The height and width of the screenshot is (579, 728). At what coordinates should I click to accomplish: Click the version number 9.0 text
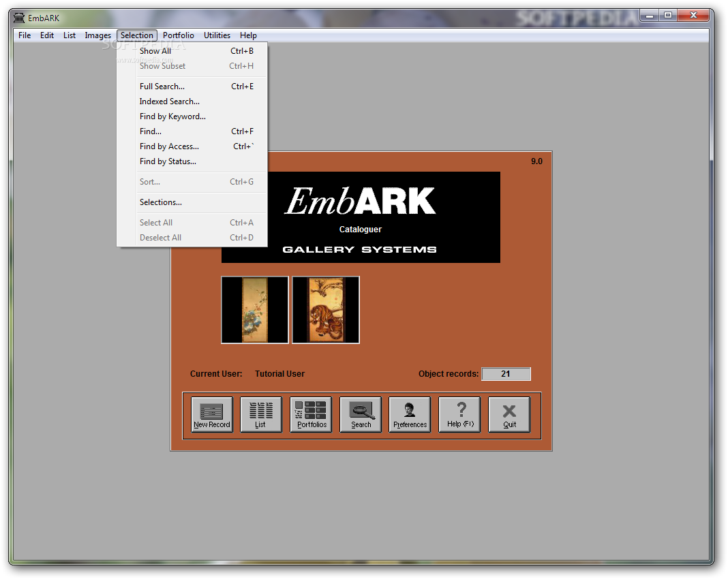click(x=536, y=161)
